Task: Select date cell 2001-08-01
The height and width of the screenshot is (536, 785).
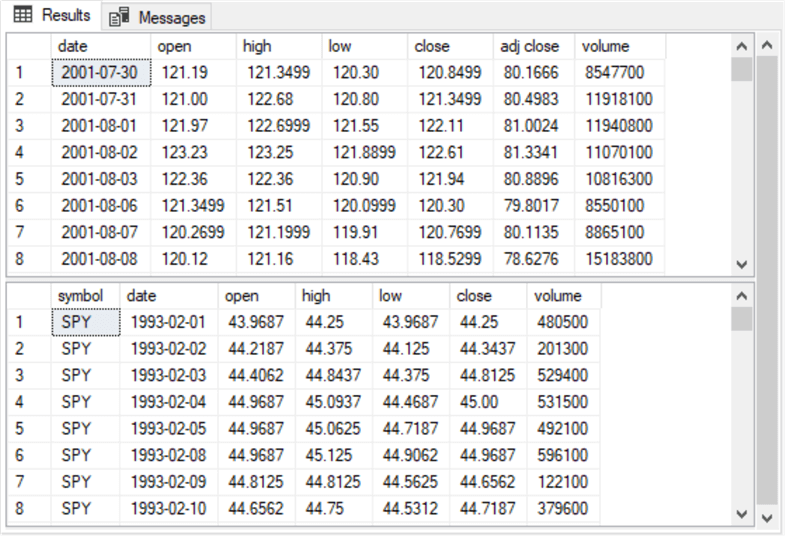Action: pyautogui.click(x=101, y=126)
